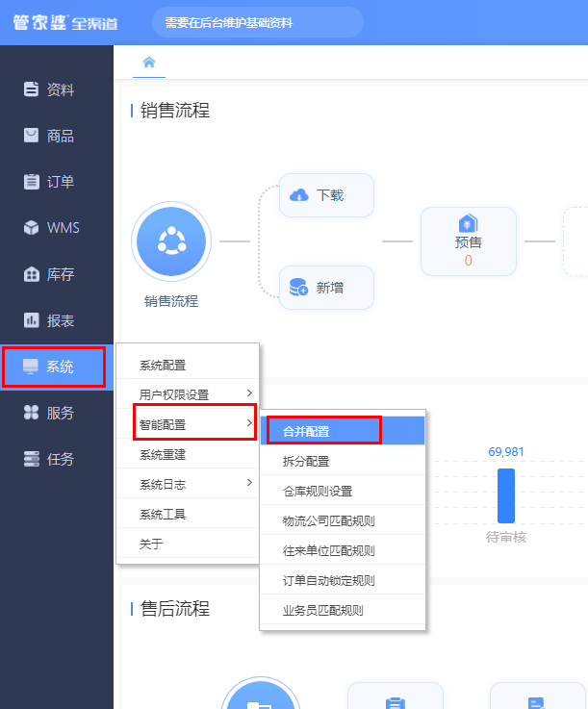
Task: Open 系统配置 menu entry
Action: [x=188, y=365]
